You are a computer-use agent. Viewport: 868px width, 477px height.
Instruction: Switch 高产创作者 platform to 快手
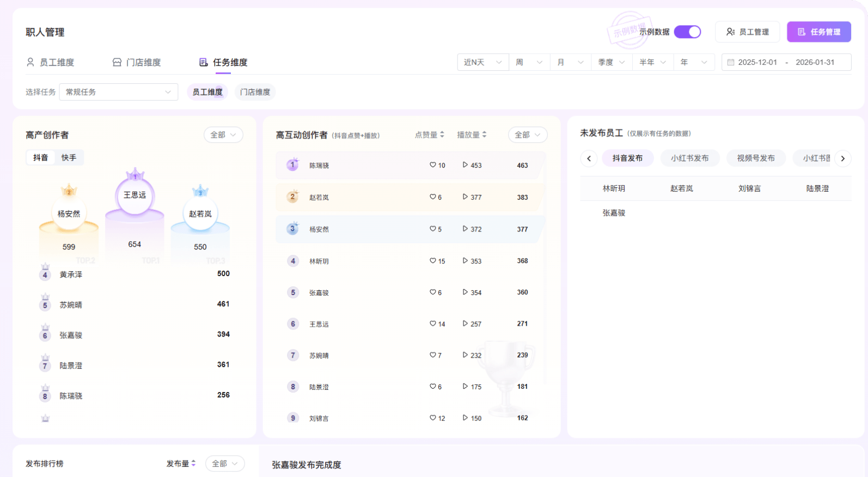click(x=69, y=158)
